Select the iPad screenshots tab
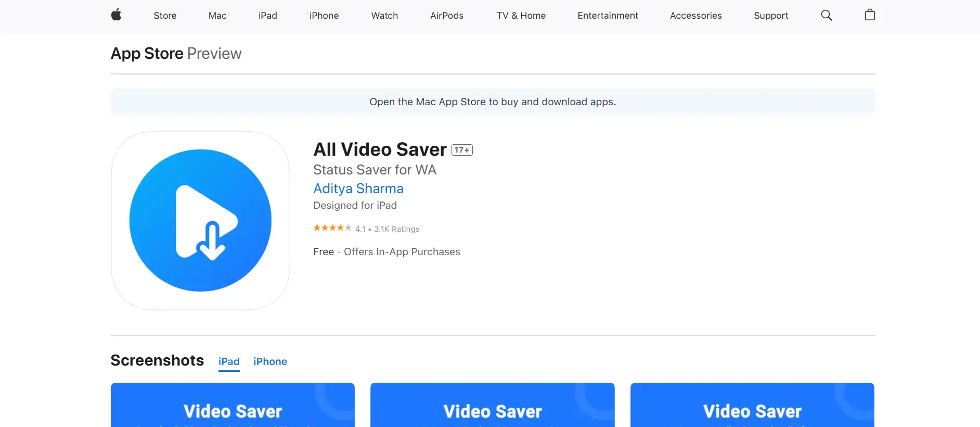Viewport: 980px width, 427px height. pos(229,362)
